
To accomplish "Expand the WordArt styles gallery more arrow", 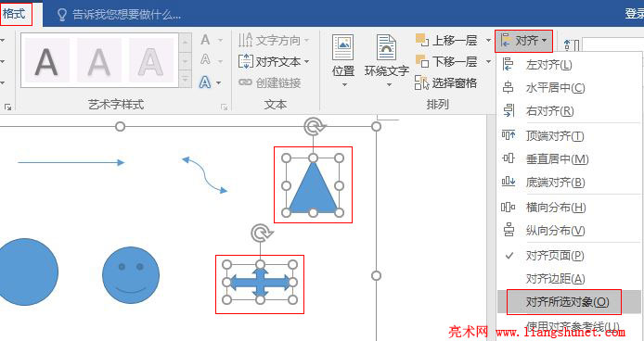I will [185, 79].
